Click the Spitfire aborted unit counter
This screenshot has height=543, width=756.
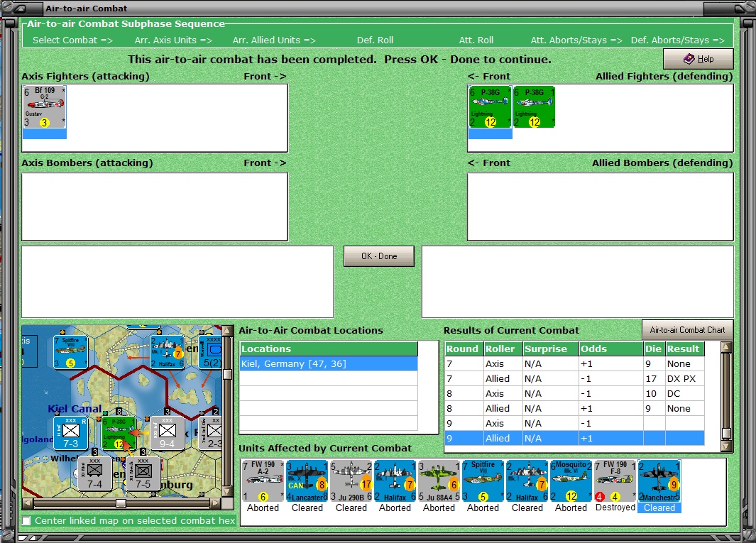pyautogui.click(x=483, y=481)
